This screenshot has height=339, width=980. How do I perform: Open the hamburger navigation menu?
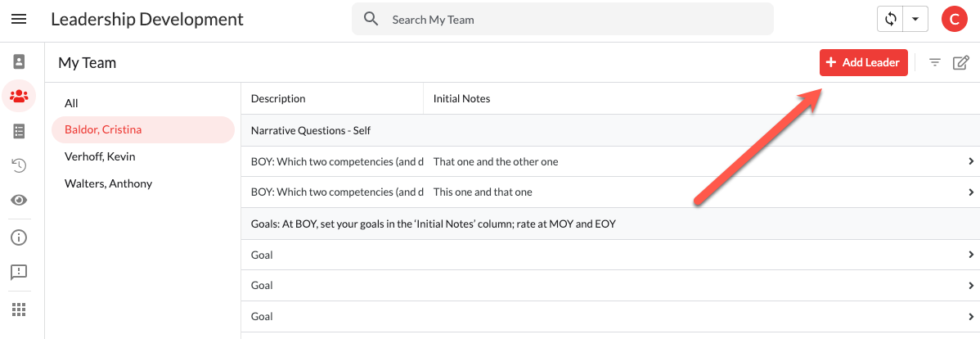[19, 19]
